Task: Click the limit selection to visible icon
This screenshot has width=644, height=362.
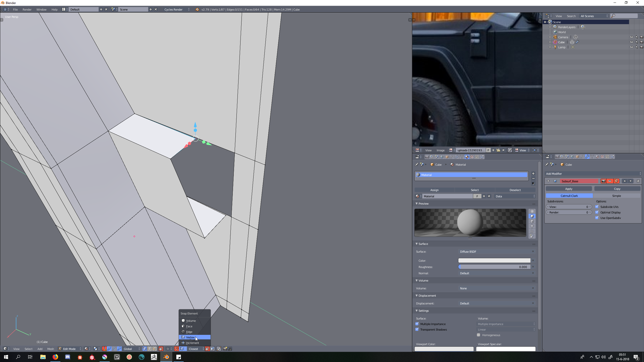Action: pos(161,349)
